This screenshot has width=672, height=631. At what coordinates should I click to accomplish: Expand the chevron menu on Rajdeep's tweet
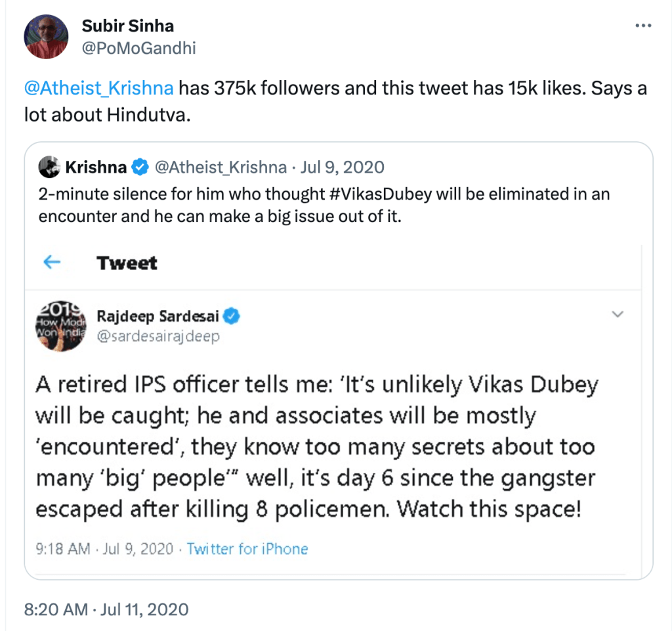(617, 315)
